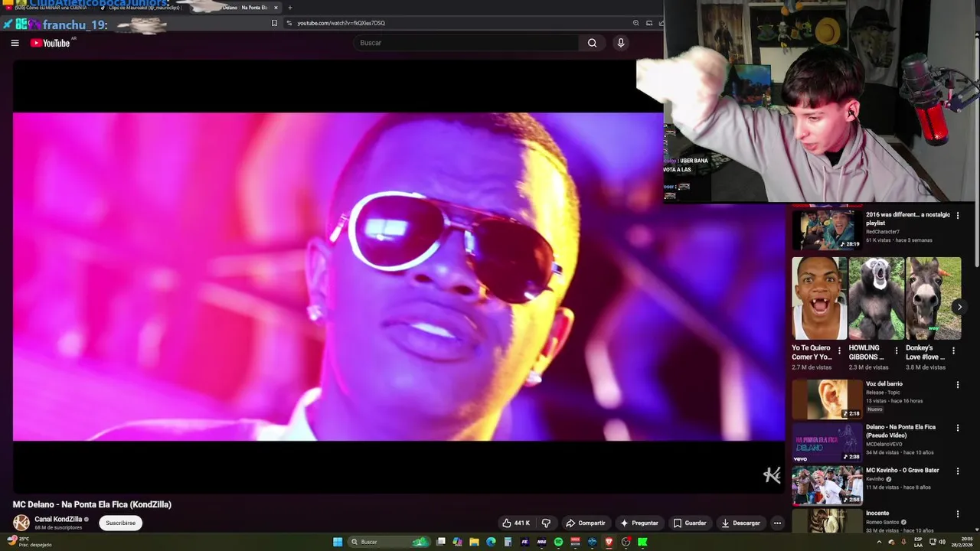This screenshot has height=551, width=980.
Task: Click the taskbar Buscar search box
Action: click(x=389, y=542)
